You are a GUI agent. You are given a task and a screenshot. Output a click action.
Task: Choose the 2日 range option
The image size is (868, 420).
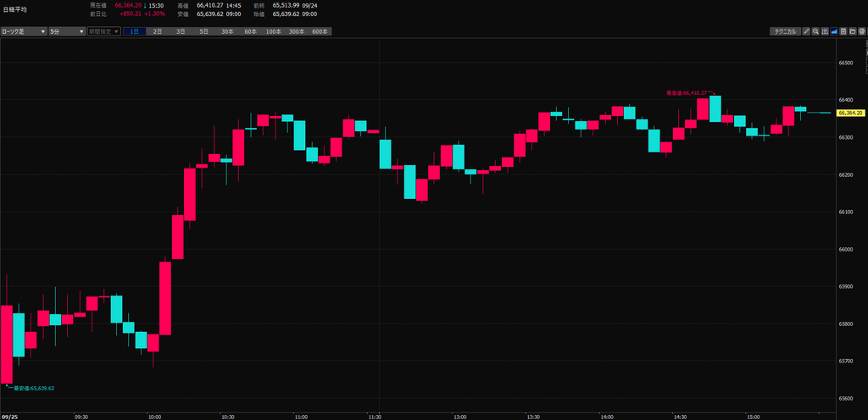[158, 32]
